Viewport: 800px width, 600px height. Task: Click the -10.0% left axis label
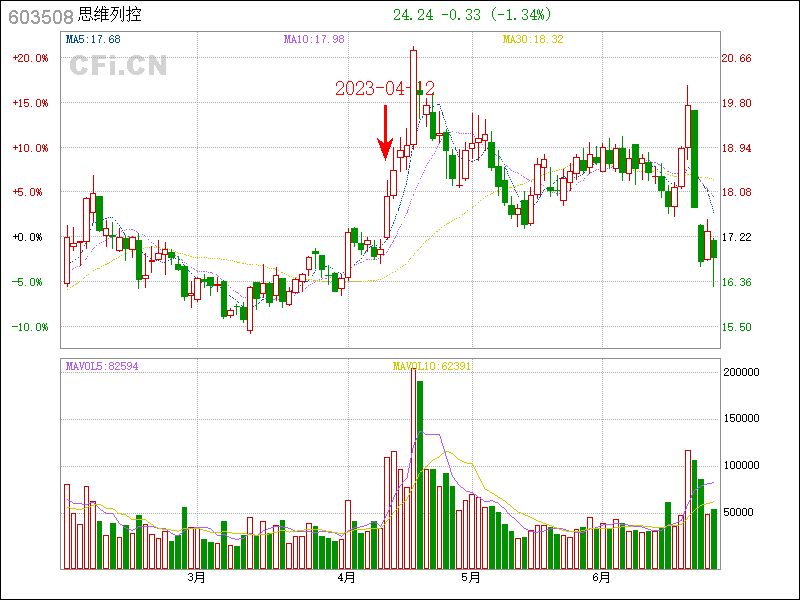[x=30, y=327]
